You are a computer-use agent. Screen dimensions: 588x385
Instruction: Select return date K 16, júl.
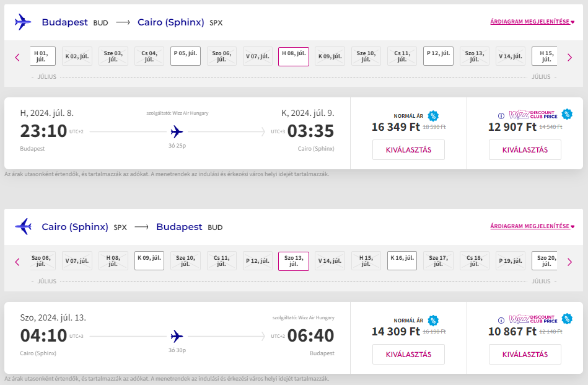403,261
